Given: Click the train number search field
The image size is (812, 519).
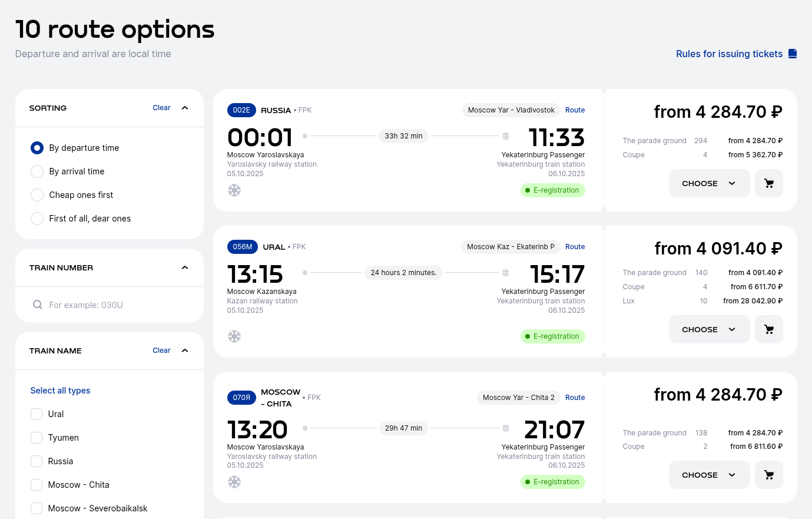Looking at the screenshot, I should (112, 305).
